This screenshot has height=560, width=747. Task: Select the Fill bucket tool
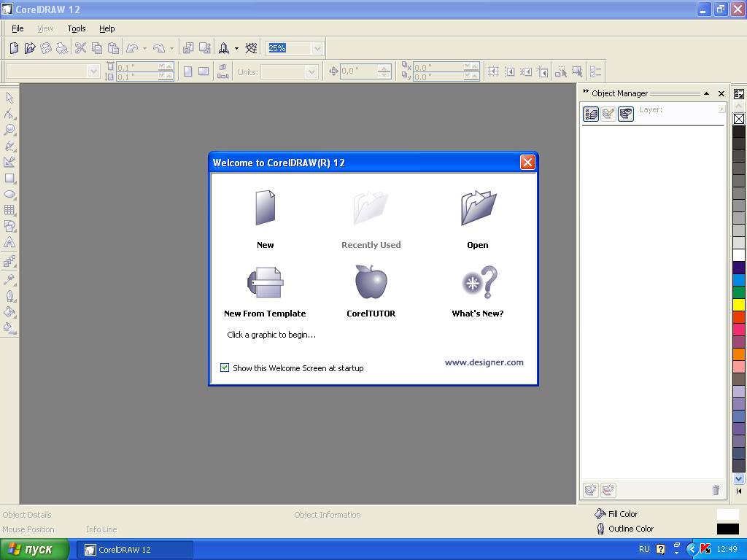pyautogui.click(x=9, y=312)
